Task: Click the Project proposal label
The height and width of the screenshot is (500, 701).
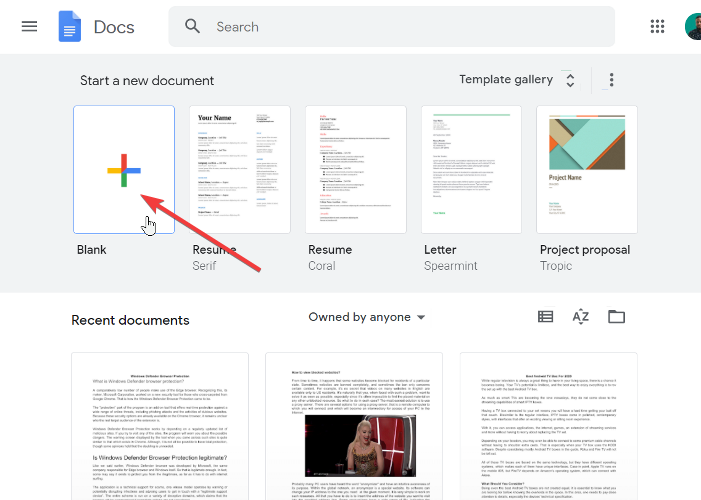Action: [x=585, y=250]
